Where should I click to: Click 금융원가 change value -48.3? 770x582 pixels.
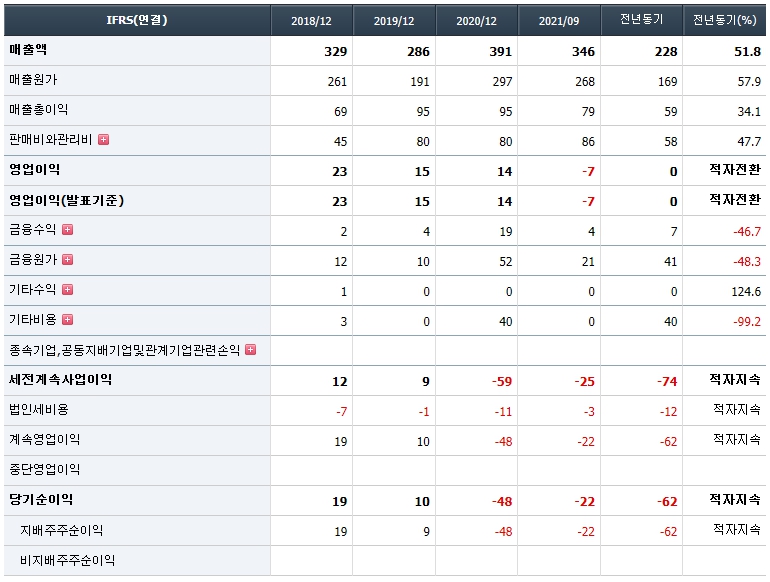pos(747,261)
